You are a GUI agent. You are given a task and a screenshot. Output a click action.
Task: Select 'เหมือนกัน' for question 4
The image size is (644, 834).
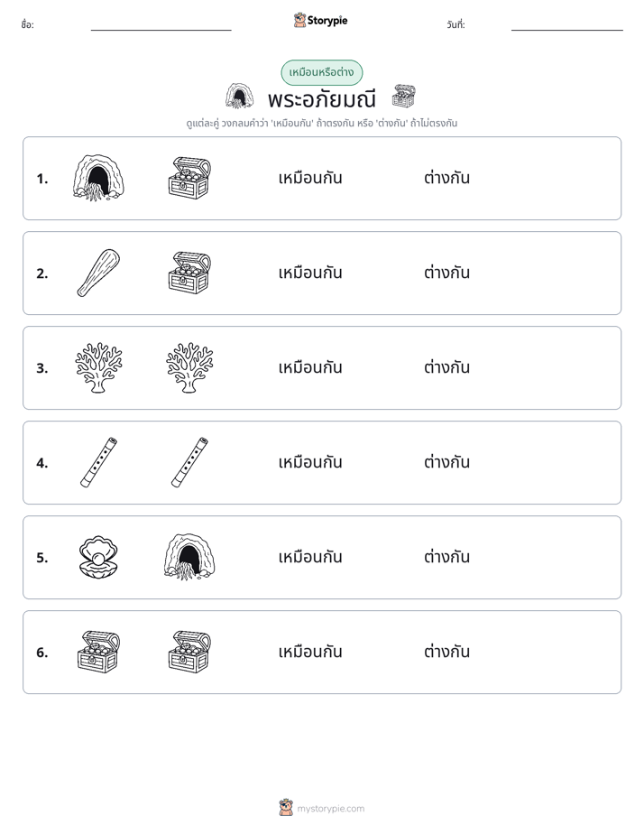click(310, 462)
